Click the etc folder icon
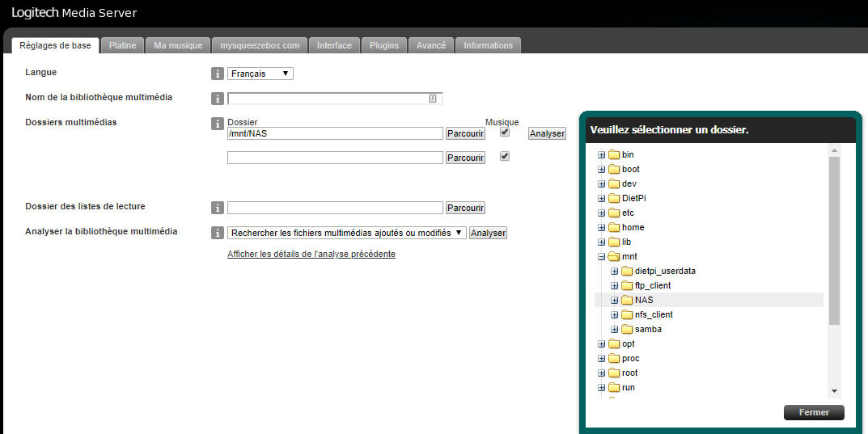This screenshot has width=868, height=434. point(614,213)
